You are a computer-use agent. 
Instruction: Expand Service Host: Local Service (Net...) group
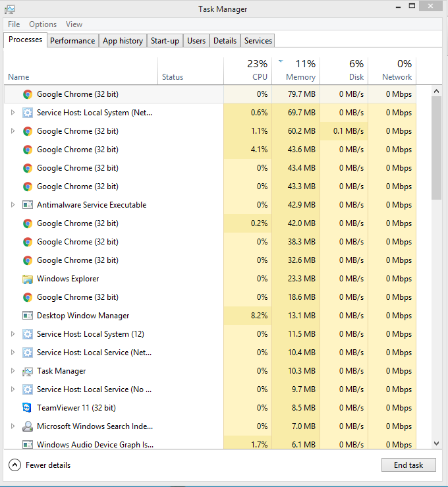click(x=13, y=352)
